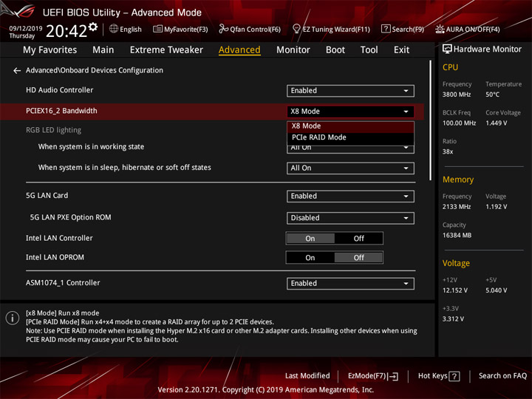Select the 5G LAN PXE Option ROM label

71,217
